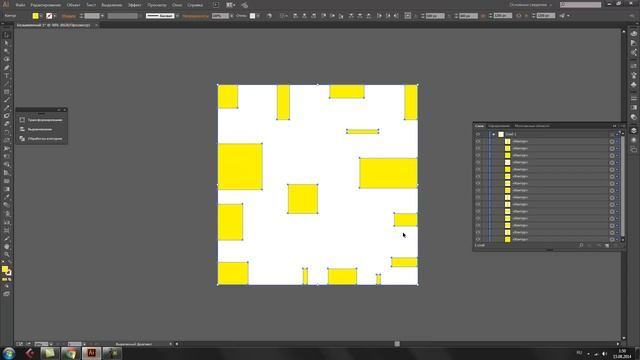The height and width of the screenshot is (360, 640).
Task: Select the Line Segment tool
Action: [7, 84]
